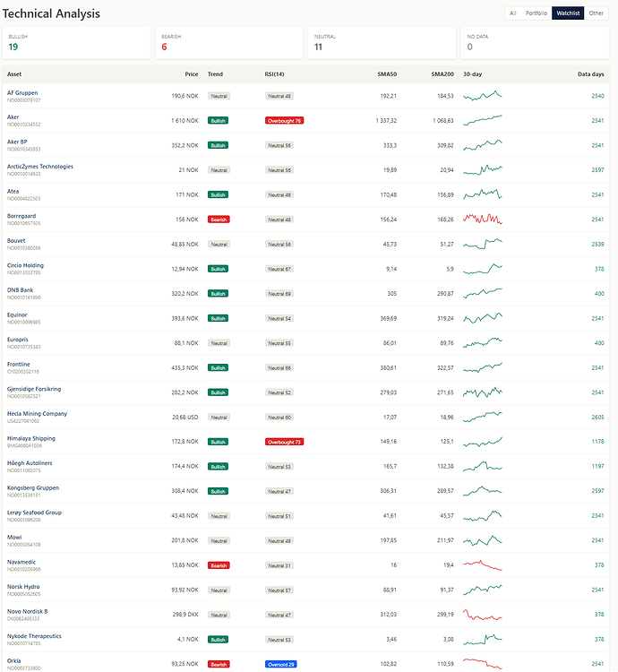This screenshot has width=618, height=672.
Task: Open Hecla Mining Company asset link
Action: coord(37,414)
